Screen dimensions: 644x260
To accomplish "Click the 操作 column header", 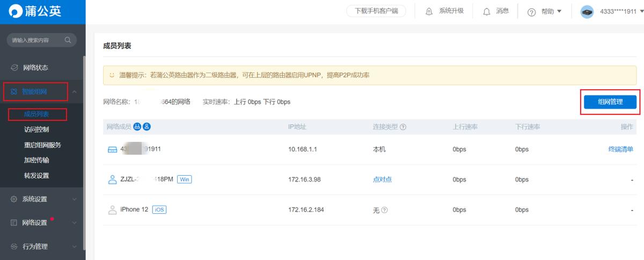I will [627, 127].
